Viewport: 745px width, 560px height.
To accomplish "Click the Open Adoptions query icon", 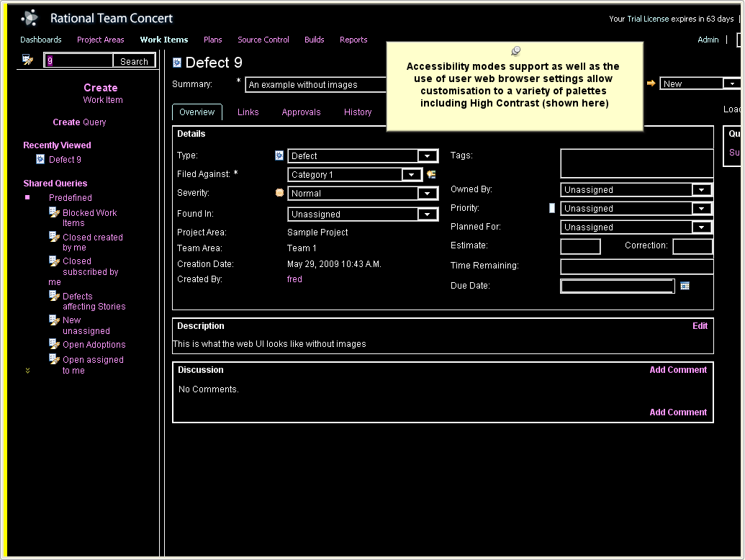I will click(54, 344).
